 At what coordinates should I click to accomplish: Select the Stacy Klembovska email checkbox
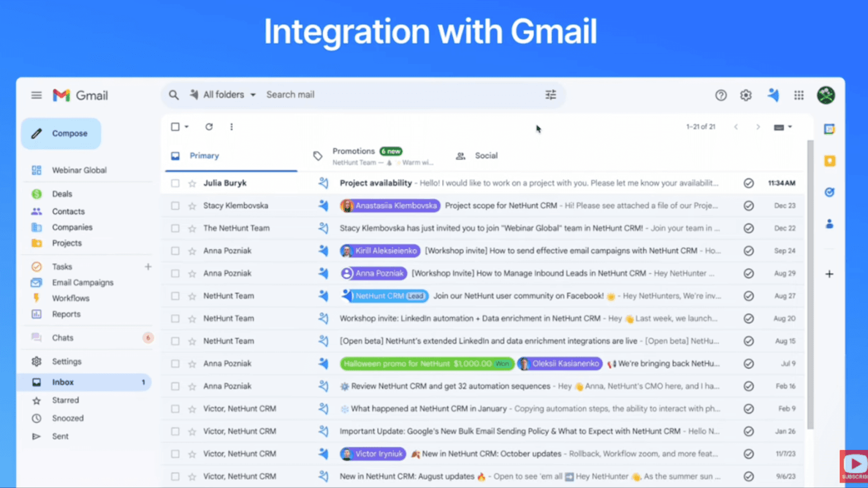click(175, 206)
